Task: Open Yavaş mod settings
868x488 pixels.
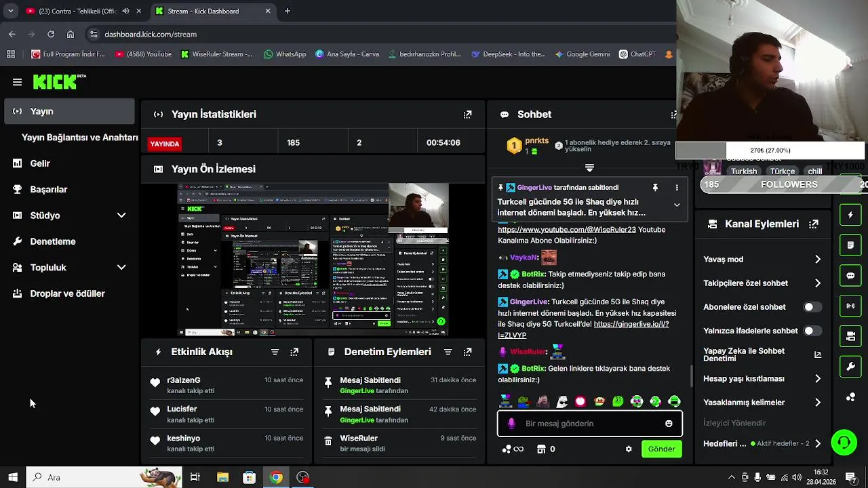Action: [x=763, y=260]
